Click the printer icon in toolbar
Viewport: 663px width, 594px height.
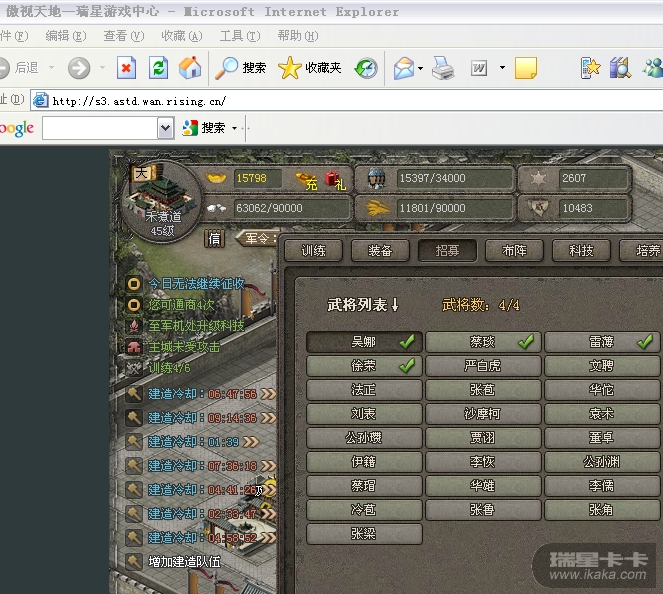click(x=443, y=68)
